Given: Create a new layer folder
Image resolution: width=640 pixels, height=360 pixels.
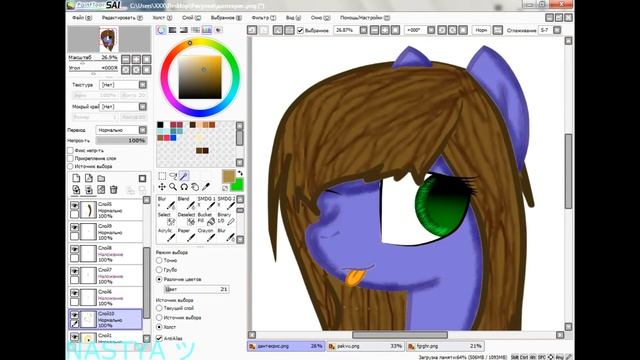Looking at the screenshot, I should [101, 178].
